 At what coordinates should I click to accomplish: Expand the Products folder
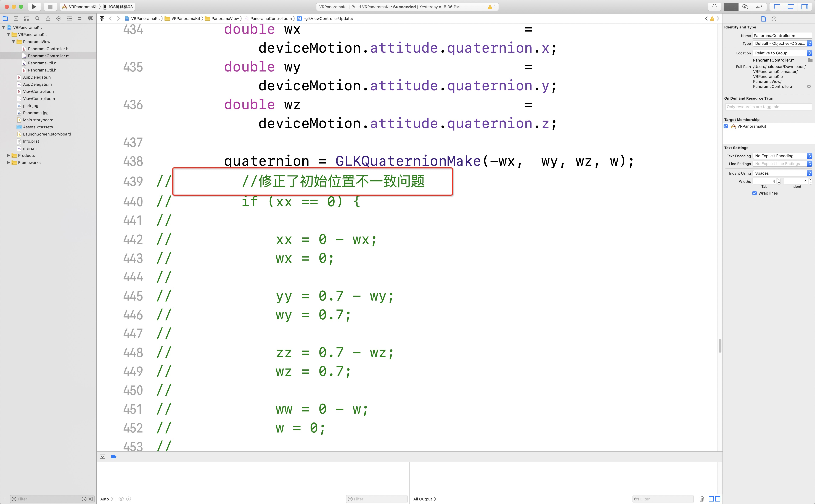[8, 156]
